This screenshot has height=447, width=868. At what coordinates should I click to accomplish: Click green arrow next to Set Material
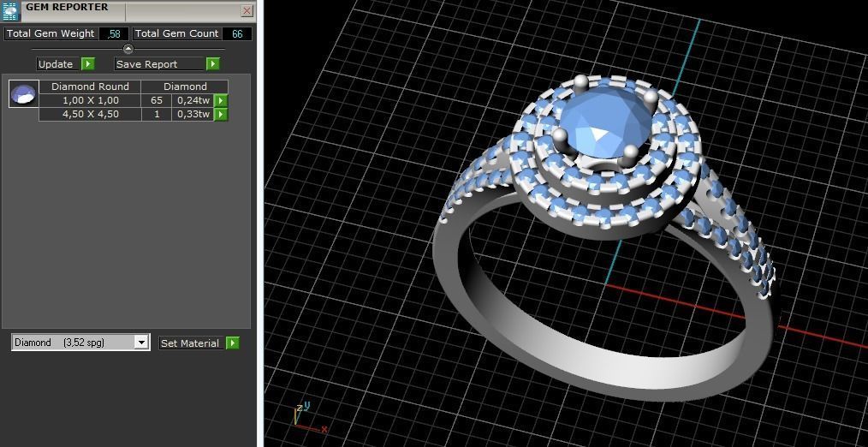tap(233, 343)
